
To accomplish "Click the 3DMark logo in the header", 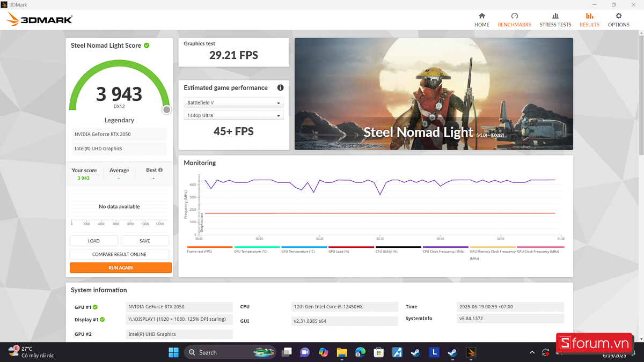I will pos(39,20).
